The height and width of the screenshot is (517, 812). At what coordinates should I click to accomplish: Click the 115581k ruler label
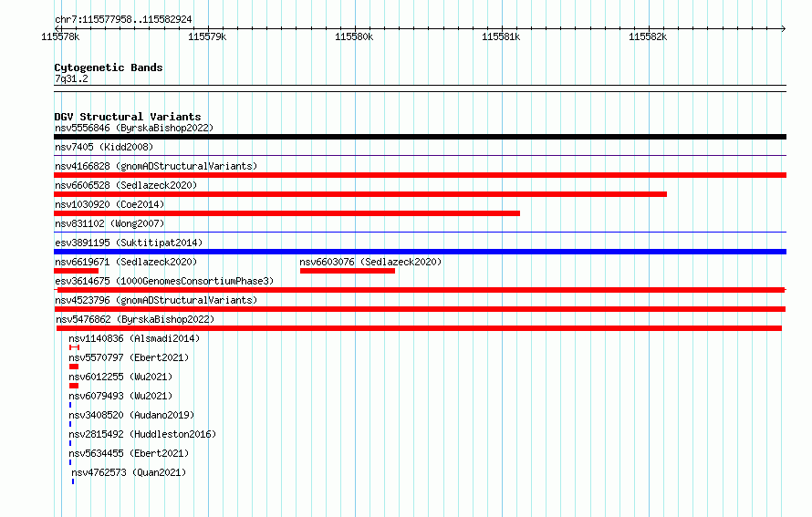click(501, 36)
